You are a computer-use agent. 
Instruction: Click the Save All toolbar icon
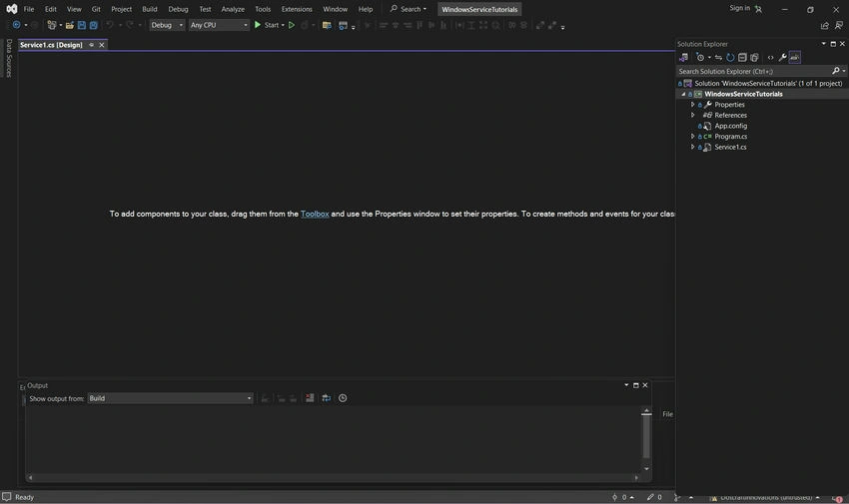[x=93, y=25]
